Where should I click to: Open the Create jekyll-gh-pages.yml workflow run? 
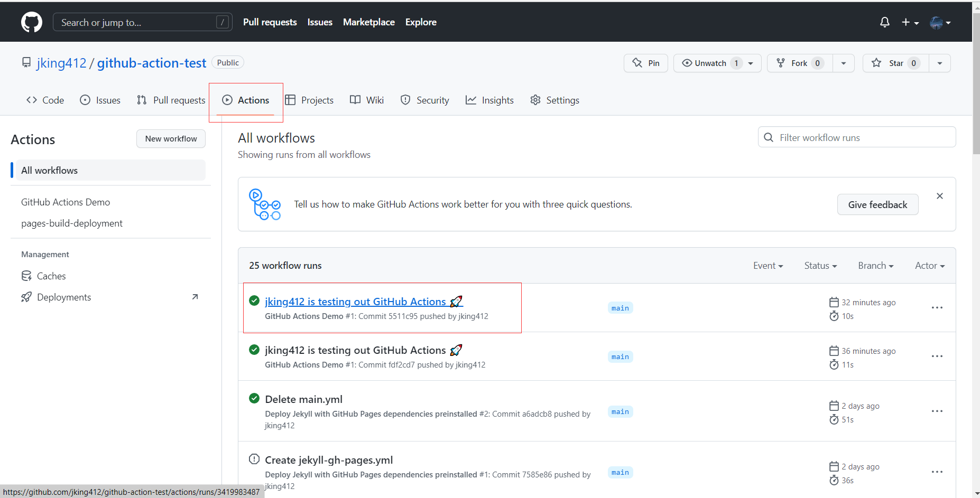pyautogui.click(x=329, y=460)
